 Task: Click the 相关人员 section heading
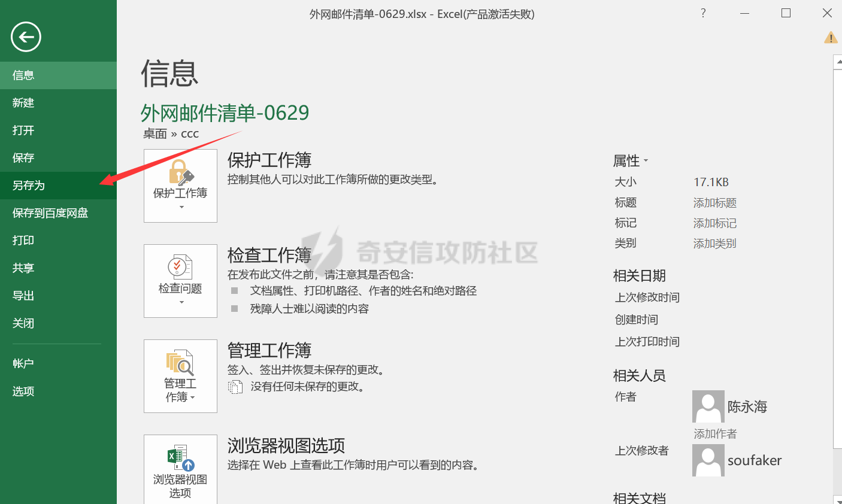tap(640, 375)
